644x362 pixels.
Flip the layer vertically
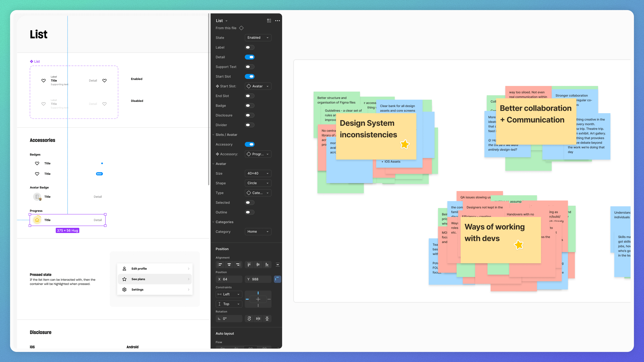267,319
